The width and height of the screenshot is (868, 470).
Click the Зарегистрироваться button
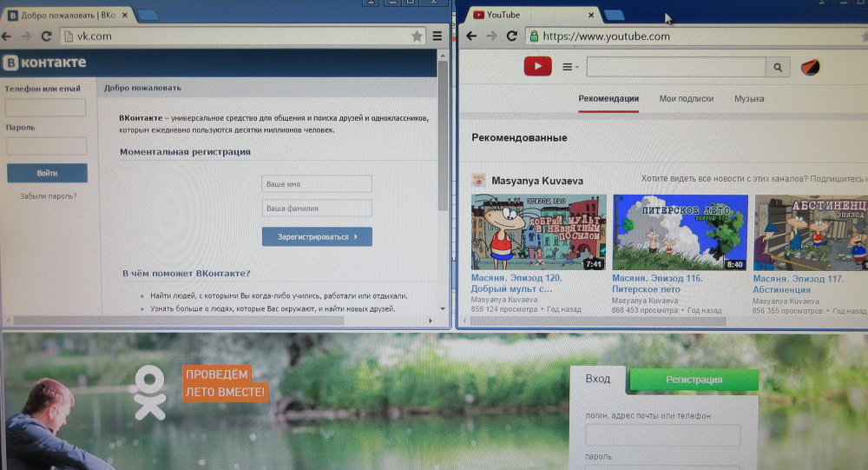pyautogui.click(x=317, y=236)
